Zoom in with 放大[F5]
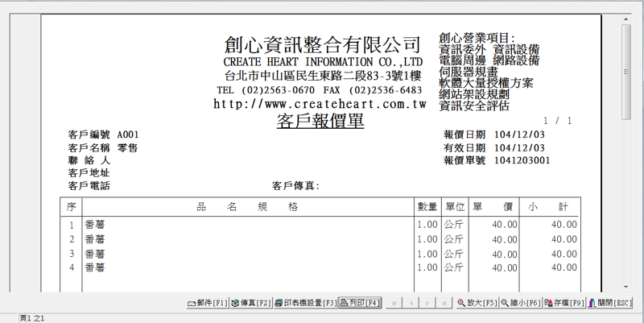 (477, 303)
